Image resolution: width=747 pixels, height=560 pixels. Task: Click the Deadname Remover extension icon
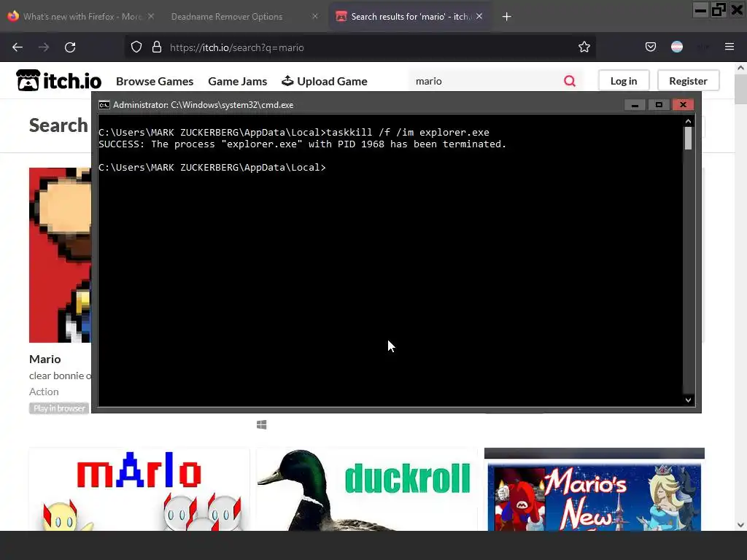[x=677, y=47]
